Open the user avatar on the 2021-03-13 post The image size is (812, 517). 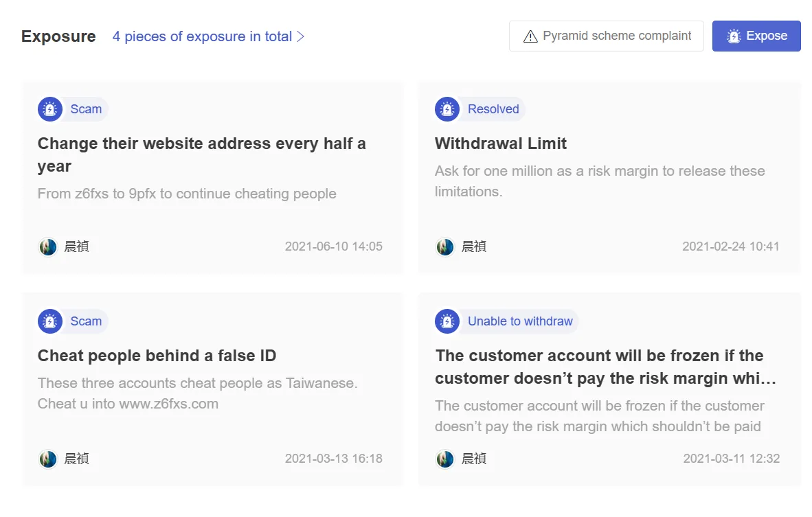click(48, 459)
